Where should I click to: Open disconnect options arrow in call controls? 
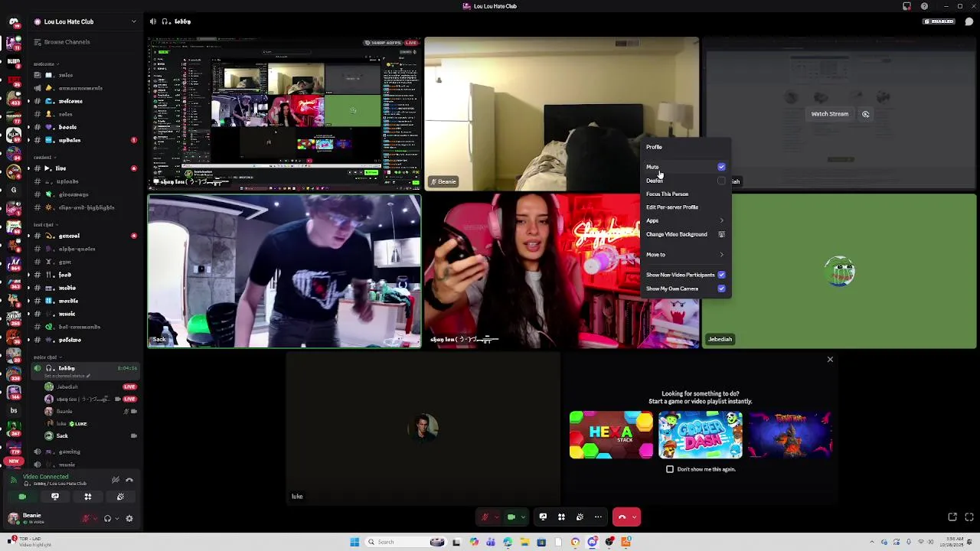click(x=634, y=517)
